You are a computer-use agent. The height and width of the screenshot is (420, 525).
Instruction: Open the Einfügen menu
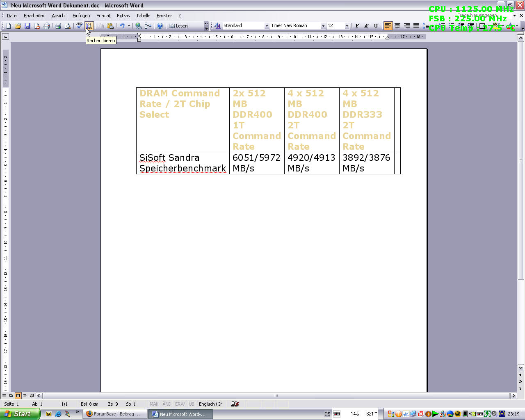tap(81, 16)
